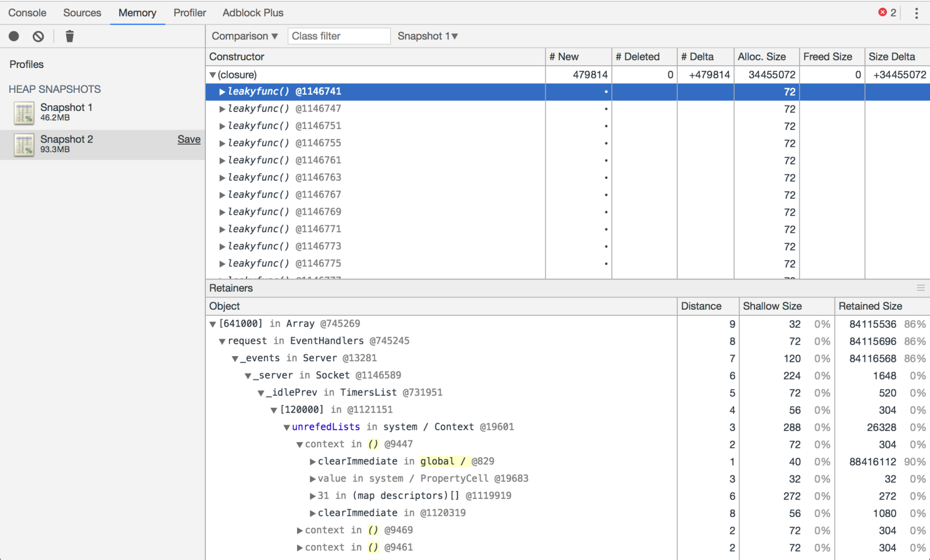930x560 pixels.
Task: Click the clear all profiles icon
Action: pyautogui.click(x=38, y=36)
